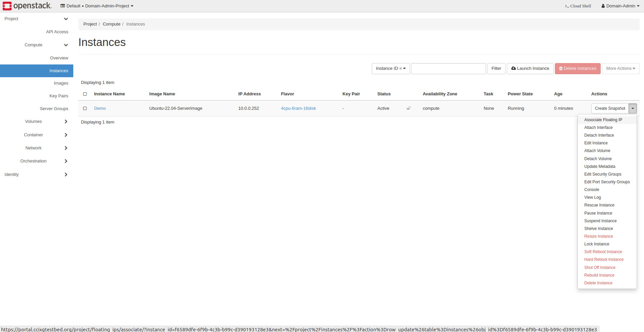Click the Launch Instance button
644x332 pixels.
point(530,68)
